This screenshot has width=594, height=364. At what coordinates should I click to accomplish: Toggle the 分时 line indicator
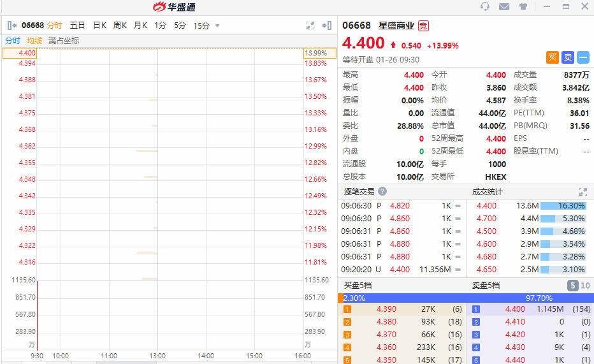coord(13,41)
